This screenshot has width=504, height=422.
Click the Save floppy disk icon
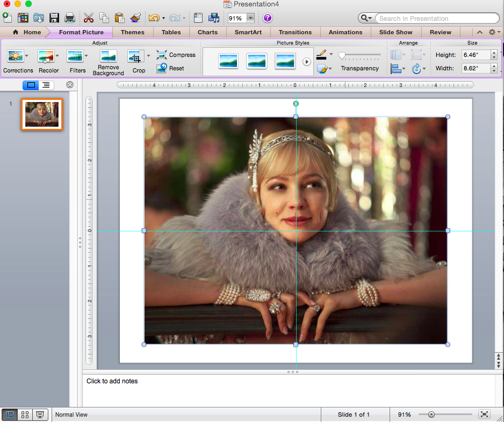tap(54, 18)
